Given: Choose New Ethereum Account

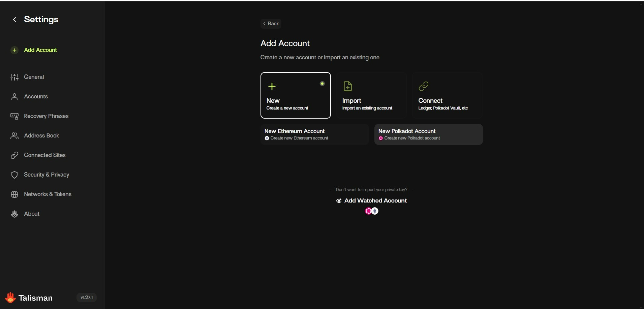Looking at the screenshot, I should 315,134.
